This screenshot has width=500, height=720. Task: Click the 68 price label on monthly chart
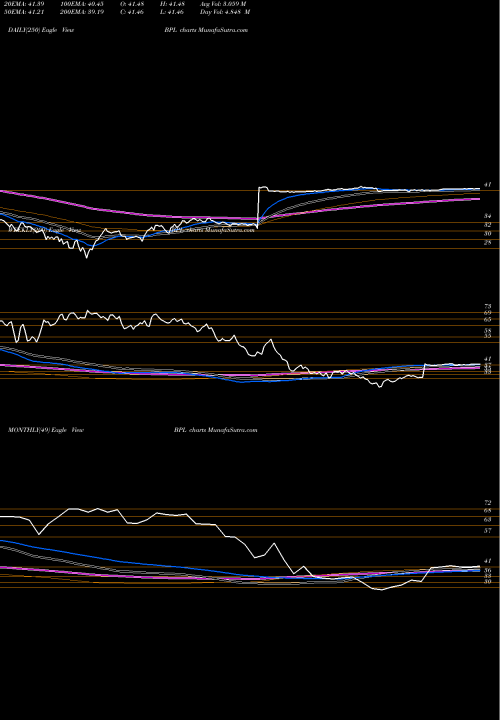pos(488,511)
